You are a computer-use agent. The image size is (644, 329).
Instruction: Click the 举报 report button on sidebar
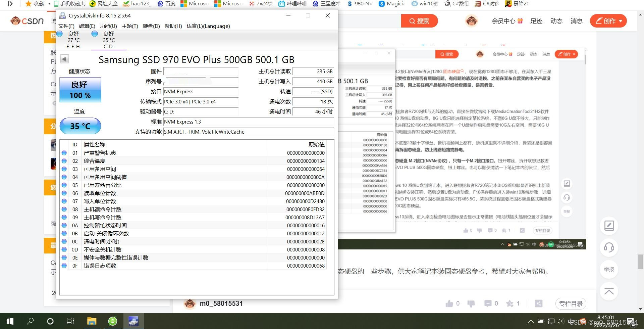click(x=609, y=269)
